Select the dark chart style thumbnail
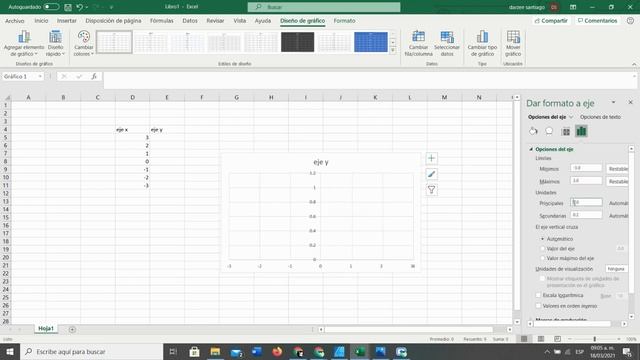 298,42
